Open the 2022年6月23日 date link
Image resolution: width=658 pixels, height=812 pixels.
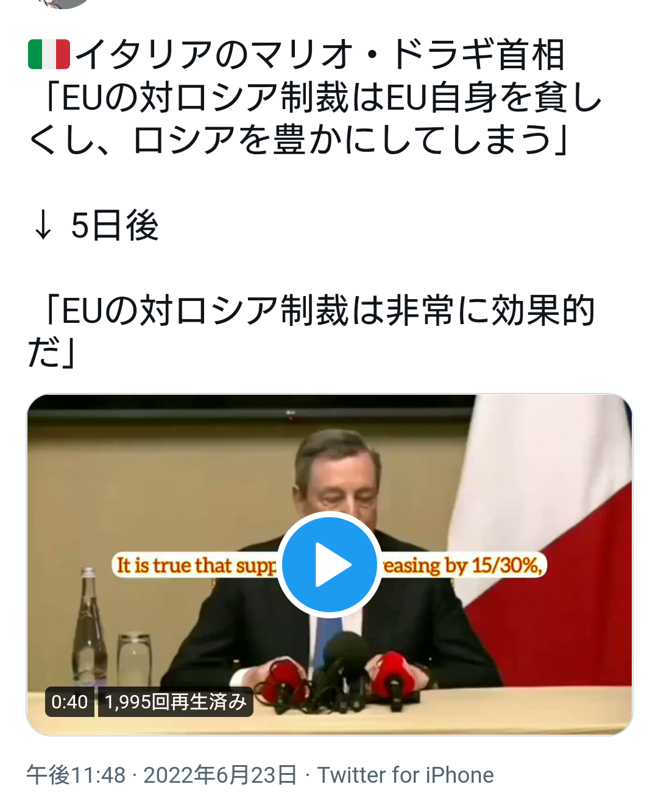pos(220,775)
